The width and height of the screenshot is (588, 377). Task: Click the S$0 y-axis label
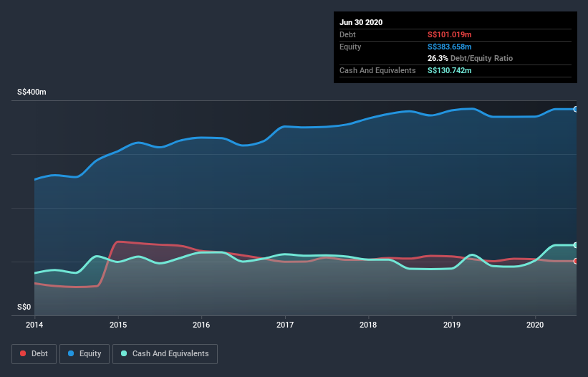(24, 307)
